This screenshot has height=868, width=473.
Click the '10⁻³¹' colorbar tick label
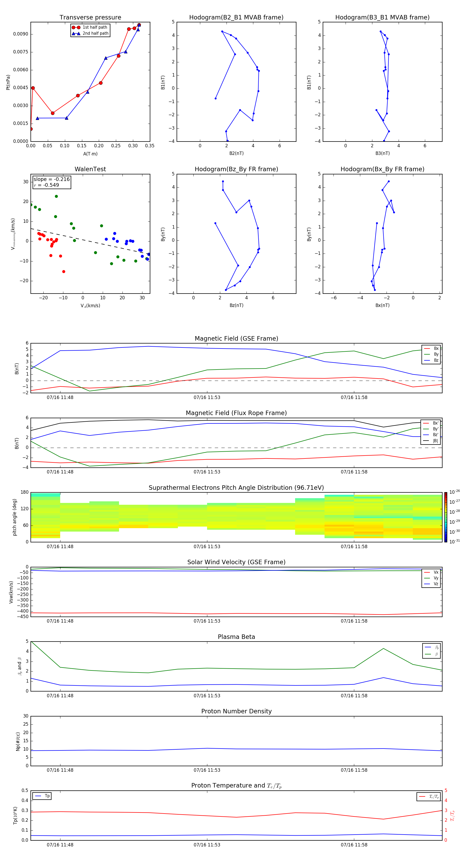tap(455, 542)
